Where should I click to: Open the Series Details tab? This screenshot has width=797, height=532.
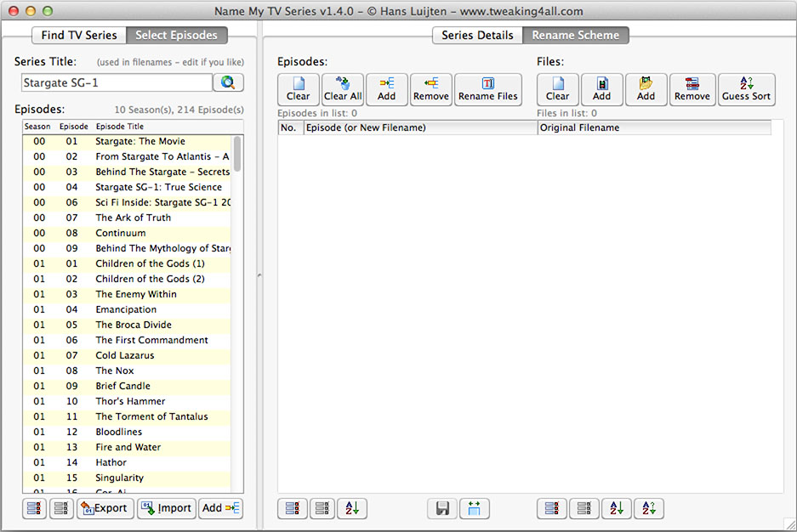tap(477, 35)
